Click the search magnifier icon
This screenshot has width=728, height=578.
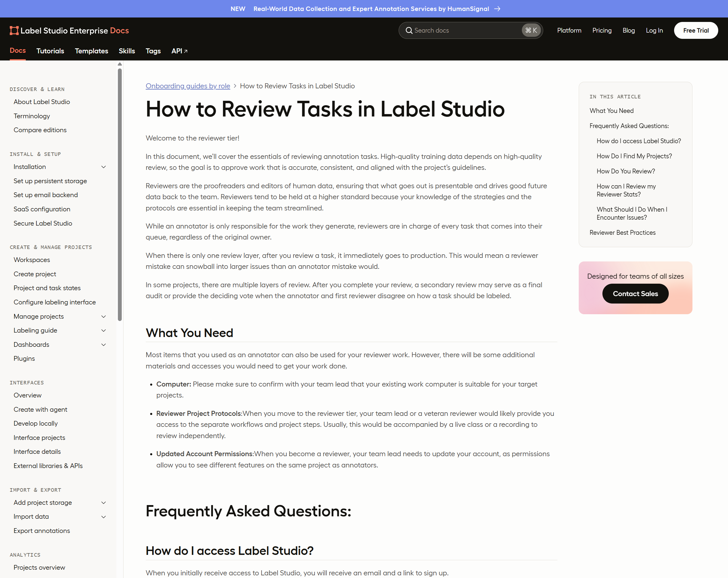409,31
